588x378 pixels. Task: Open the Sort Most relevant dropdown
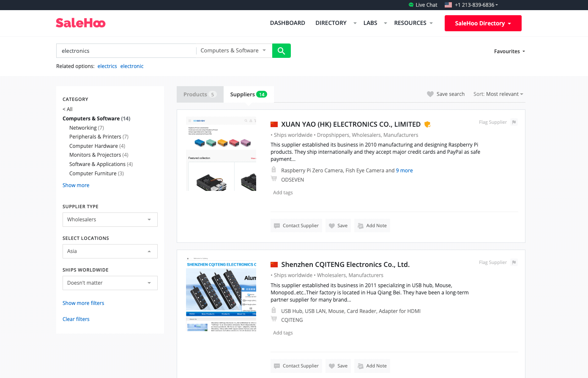pos(499,94)
